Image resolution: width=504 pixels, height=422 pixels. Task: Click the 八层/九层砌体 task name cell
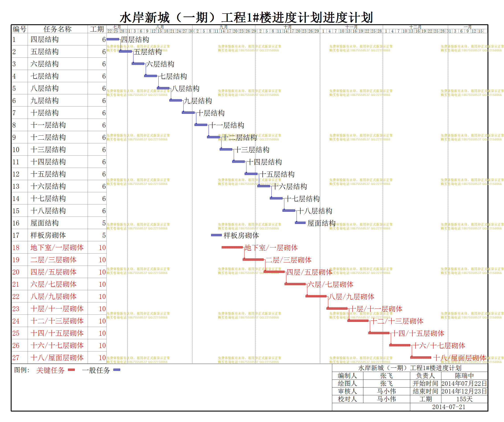(58, 296)
